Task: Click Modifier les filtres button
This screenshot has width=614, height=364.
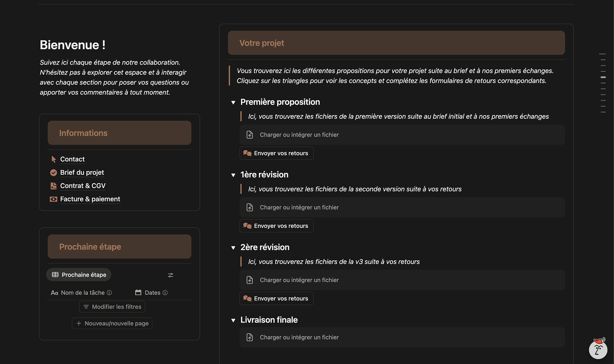Action: pos(112,307)
